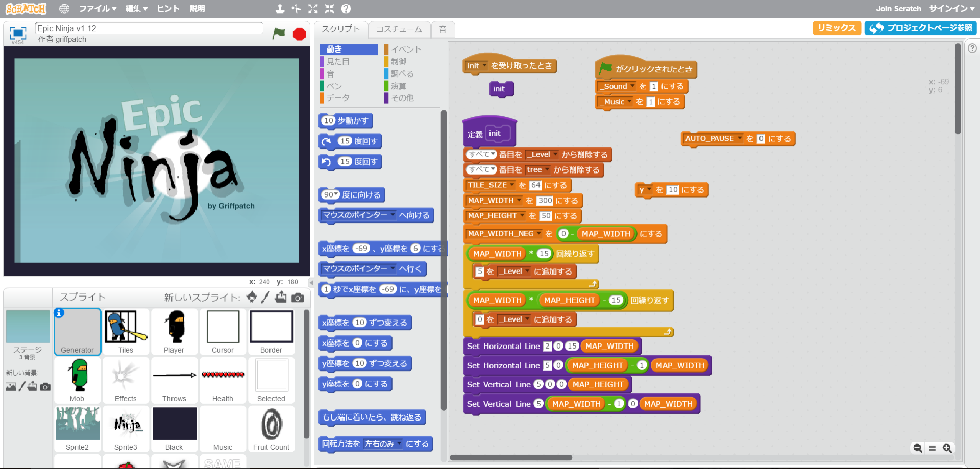Viewport: 980px width, 469px height.
Task: Choose new sprite from library icon
Action: (x=252, y=297)
